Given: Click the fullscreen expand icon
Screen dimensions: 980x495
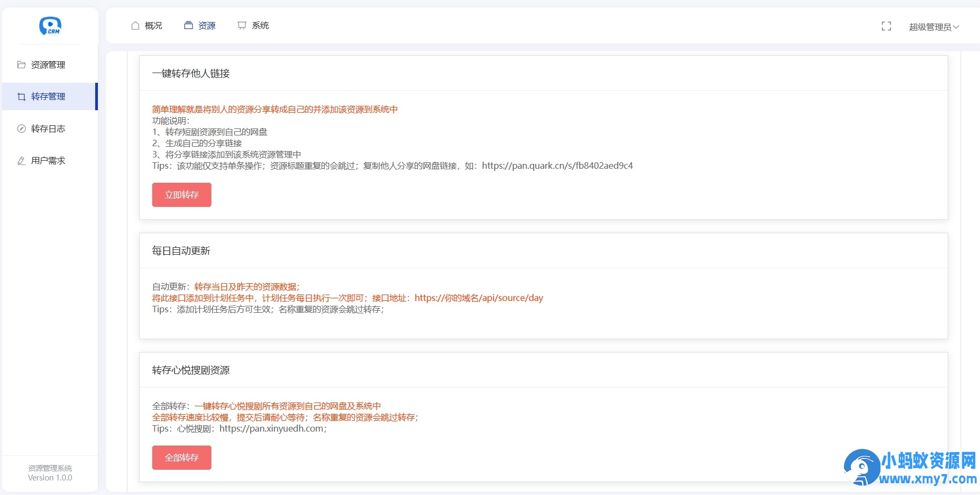Looking at the screenshot, I should pos(886,26).
